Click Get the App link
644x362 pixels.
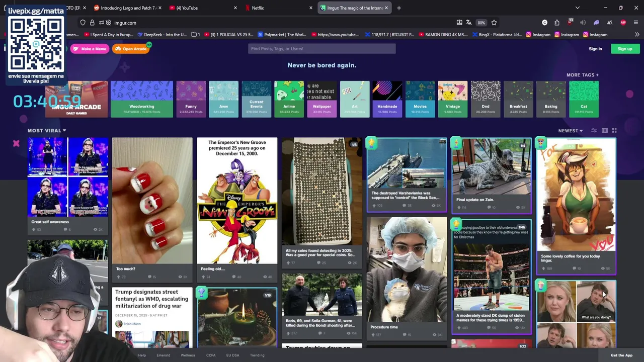(621, 355)
